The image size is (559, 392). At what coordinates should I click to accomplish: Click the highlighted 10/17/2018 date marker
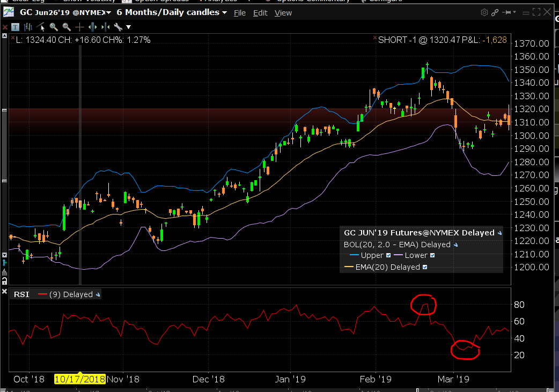click(80, 379)
